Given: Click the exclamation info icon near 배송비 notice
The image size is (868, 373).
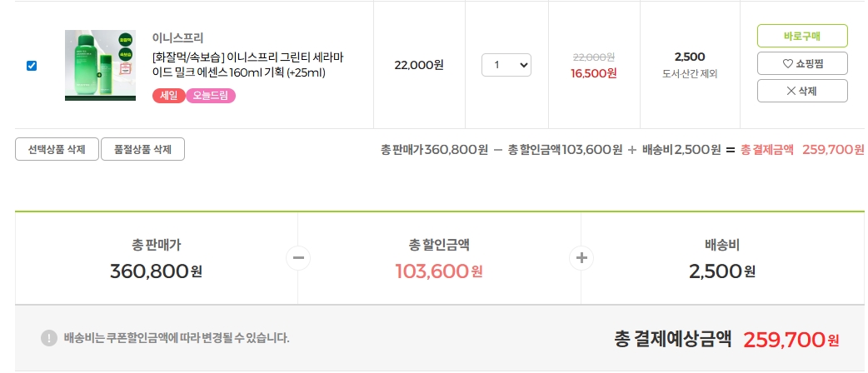Looking at the screenshot, I should (x=48, y=338).
